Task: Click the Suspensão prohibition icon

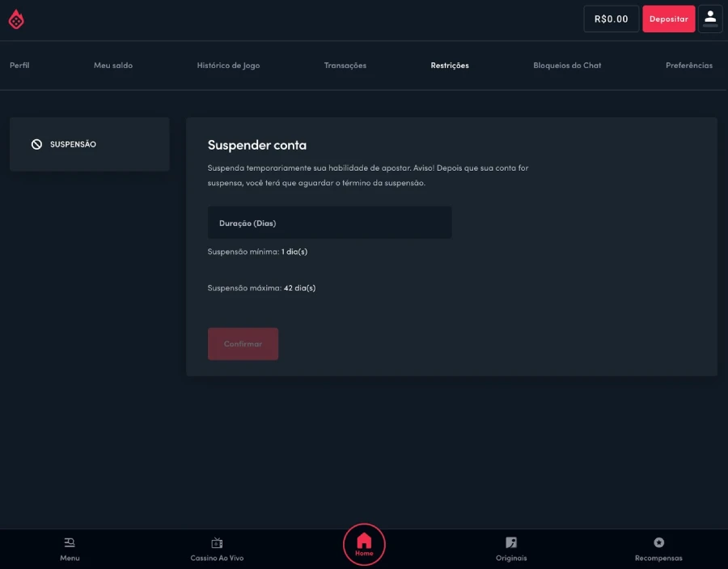Action: tap(36, 144)
